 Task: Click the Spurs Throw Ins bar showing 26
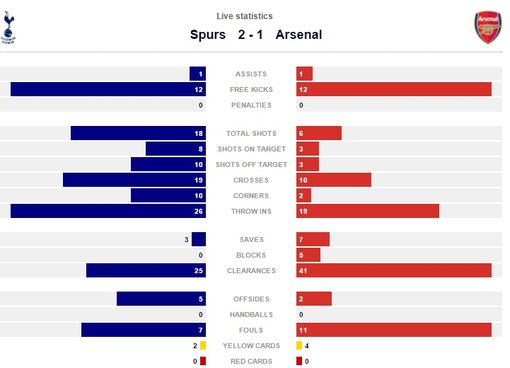(x=108, y=211)
